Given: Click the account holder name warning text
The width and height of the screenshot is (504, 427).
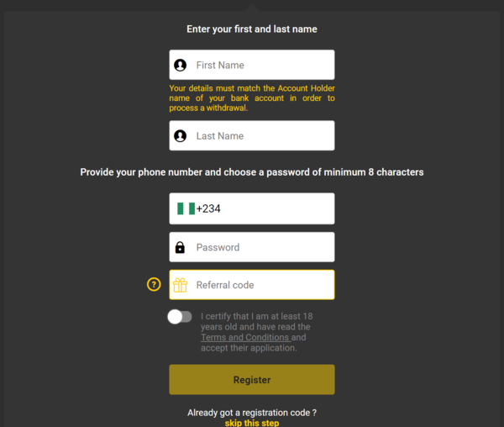Looking at the screenshot, I should (252, 98).
